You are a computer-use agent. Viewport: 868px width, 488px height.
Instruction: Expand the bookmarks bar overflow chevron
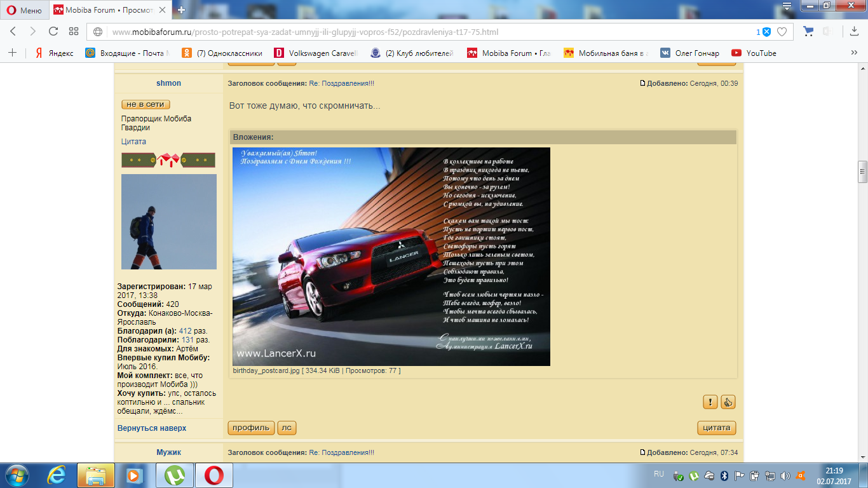click(x=854, y=53)
